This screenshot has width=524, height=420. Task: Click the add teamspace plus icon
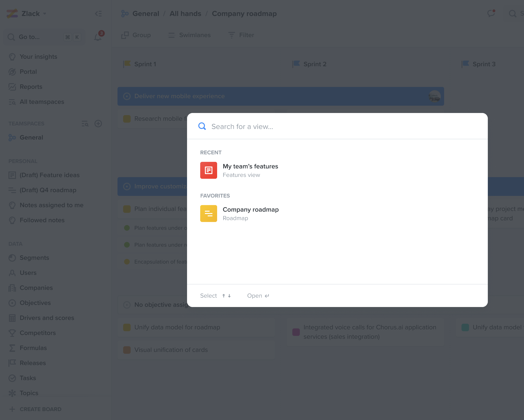click(98, 124)
